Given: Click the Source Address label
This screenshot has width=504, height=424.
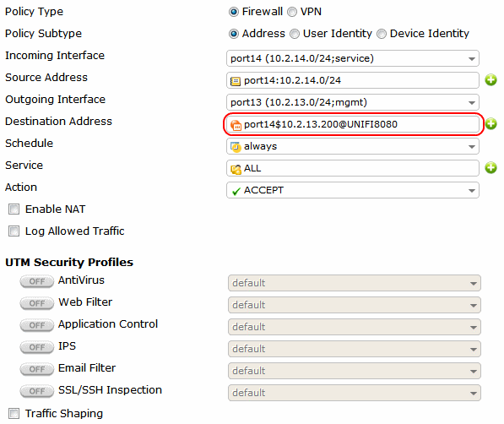Looking at the screenshot, I should pyautogui.click(x=46, y=78).
